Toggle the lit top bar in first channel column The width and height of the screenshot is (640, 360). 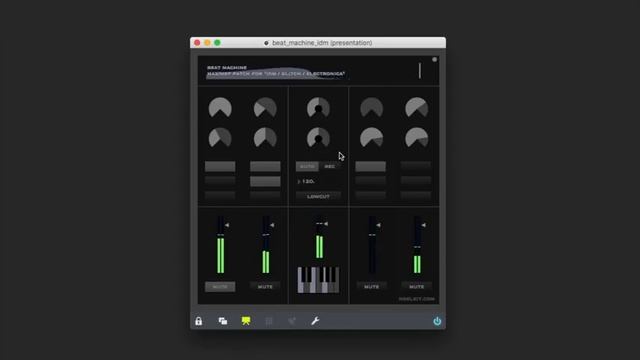220,166
